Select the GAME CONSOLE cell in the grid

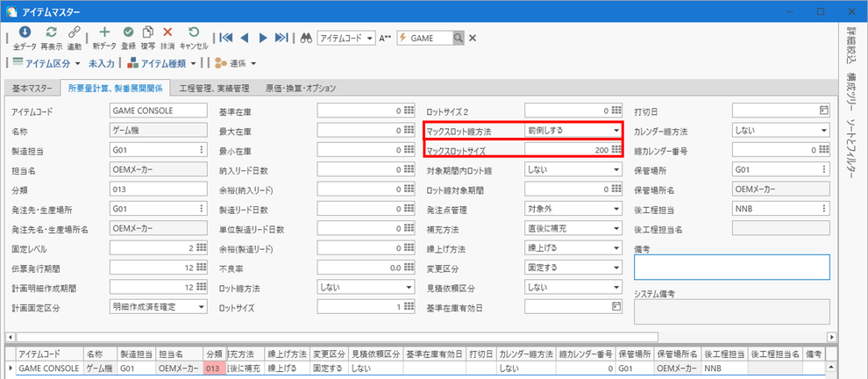click(50, 368)
